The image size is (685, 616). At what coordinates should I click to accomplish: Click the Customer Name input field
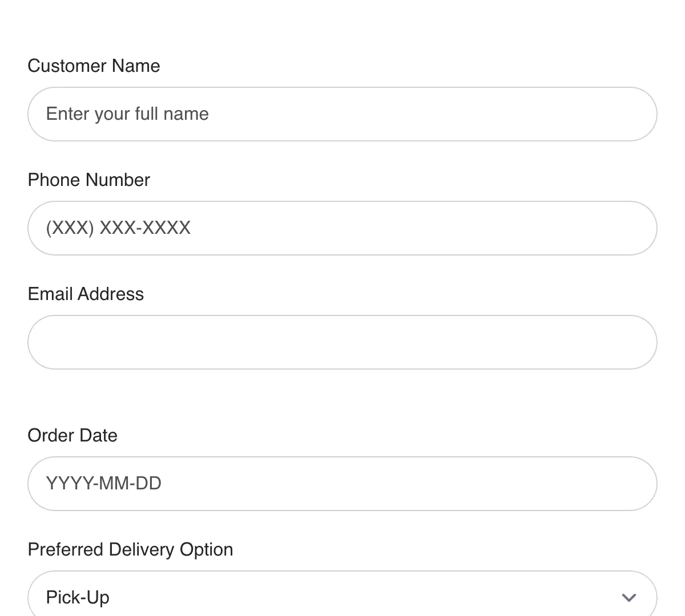tap(342, 114)
